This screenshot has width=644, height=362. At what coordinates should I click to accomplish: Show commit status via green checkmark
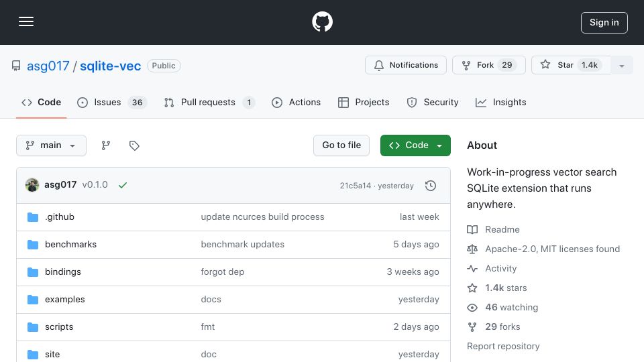122,186
